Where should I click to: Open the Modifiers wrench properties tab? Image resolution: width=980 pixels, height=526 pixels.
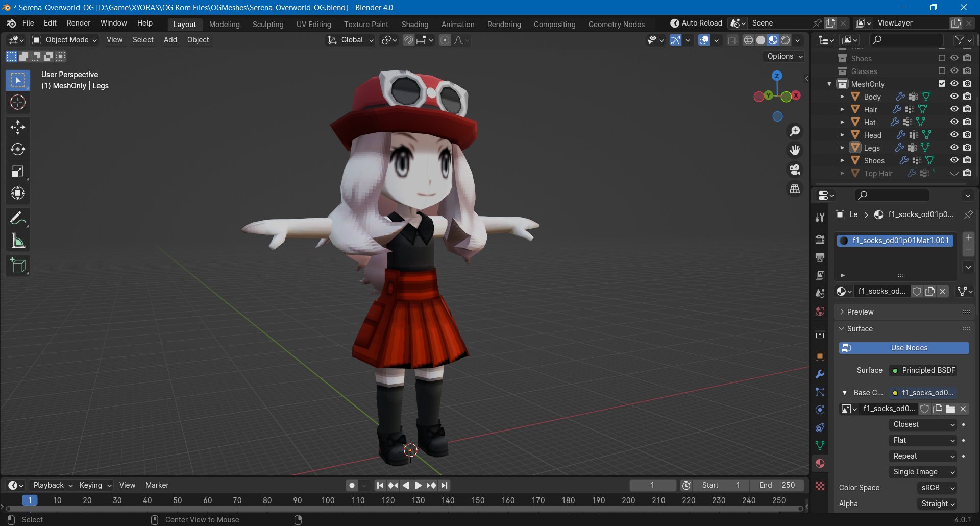coord(820,374)
